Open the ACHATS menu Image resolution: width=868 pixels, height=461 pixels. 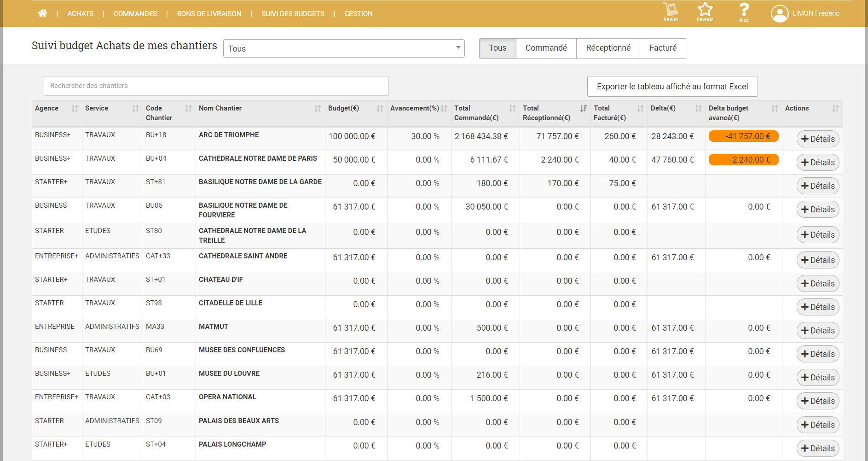point(80,14)
